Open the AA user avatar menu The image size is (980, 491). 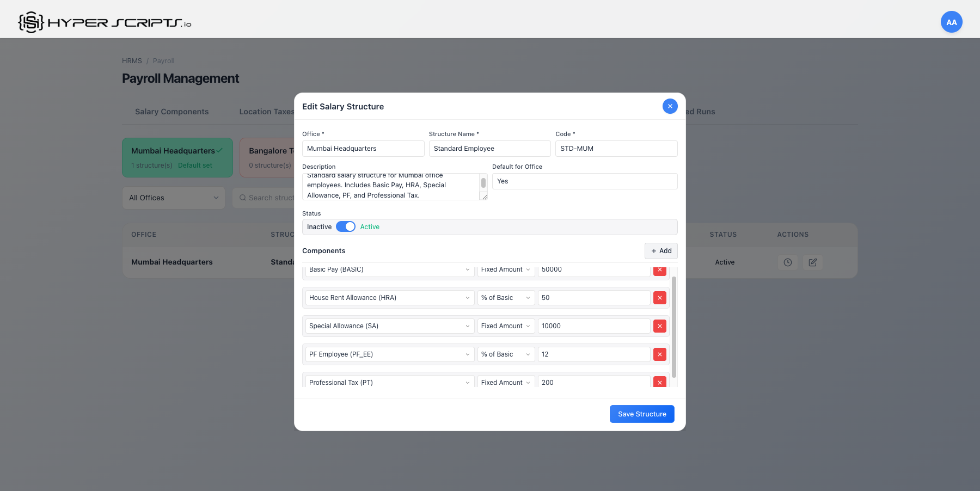point(951,22)
